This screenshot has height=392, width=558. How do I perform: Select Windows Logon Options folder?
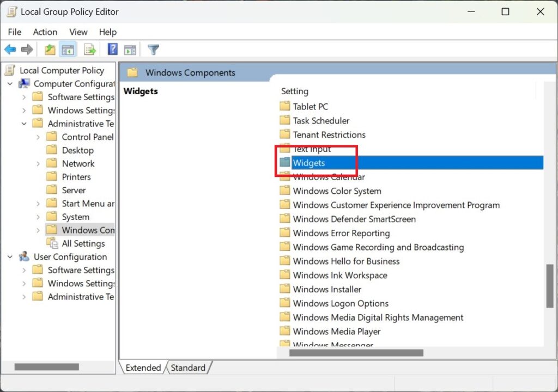click(x=341, y=303)
